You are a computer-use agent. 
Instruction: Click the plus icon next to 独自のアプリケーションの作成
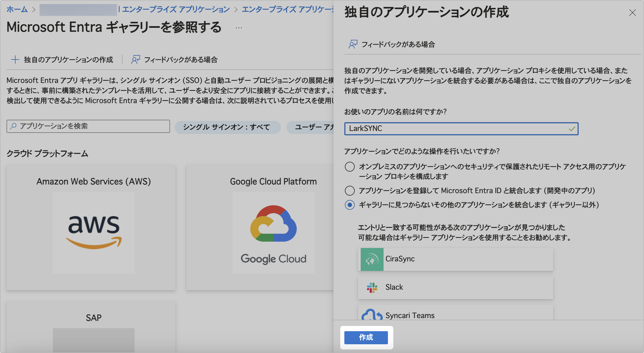[15, 59]
